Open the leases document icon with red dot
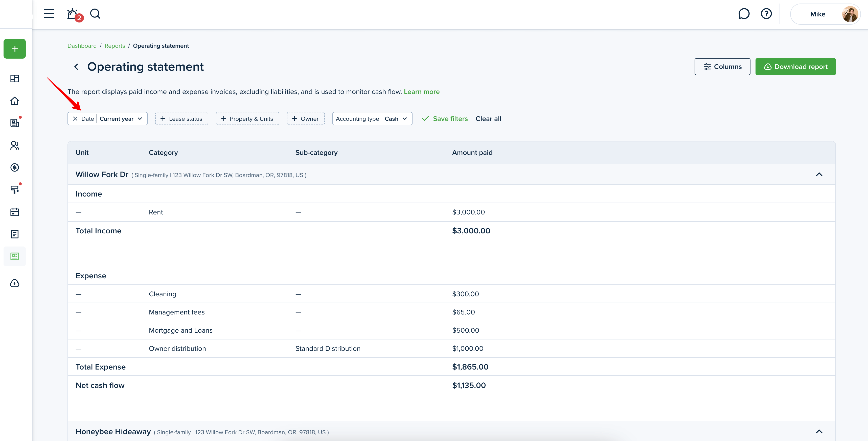The width and height of the screenshot is (868, 441). 15,123
